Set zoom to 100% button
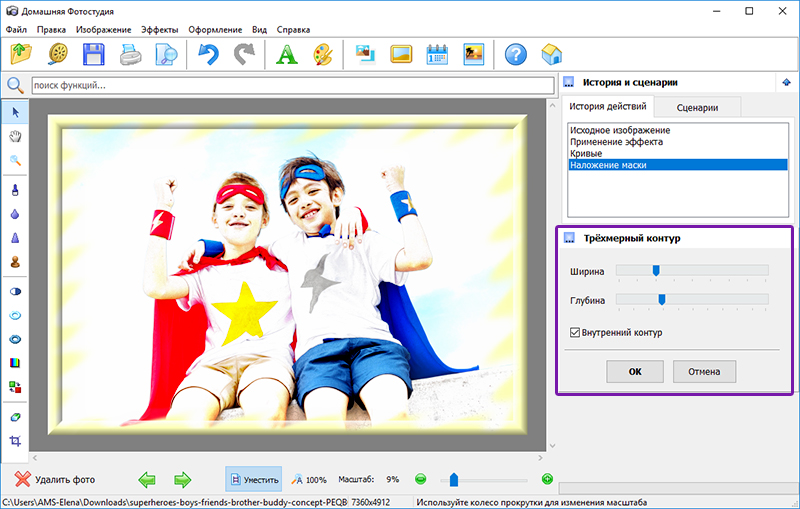Screen dimensions: 800x509 [x=309, y=479]
